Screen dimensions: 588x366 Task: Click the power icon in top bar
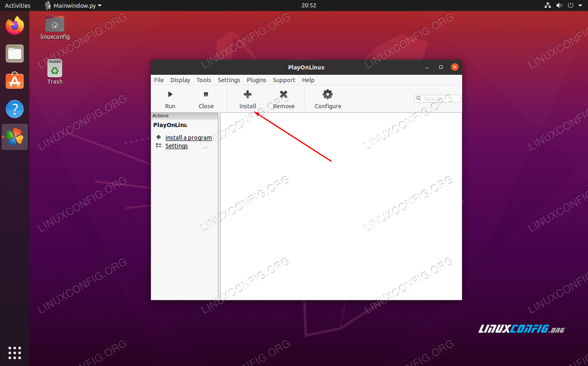[x=570, y=5]
